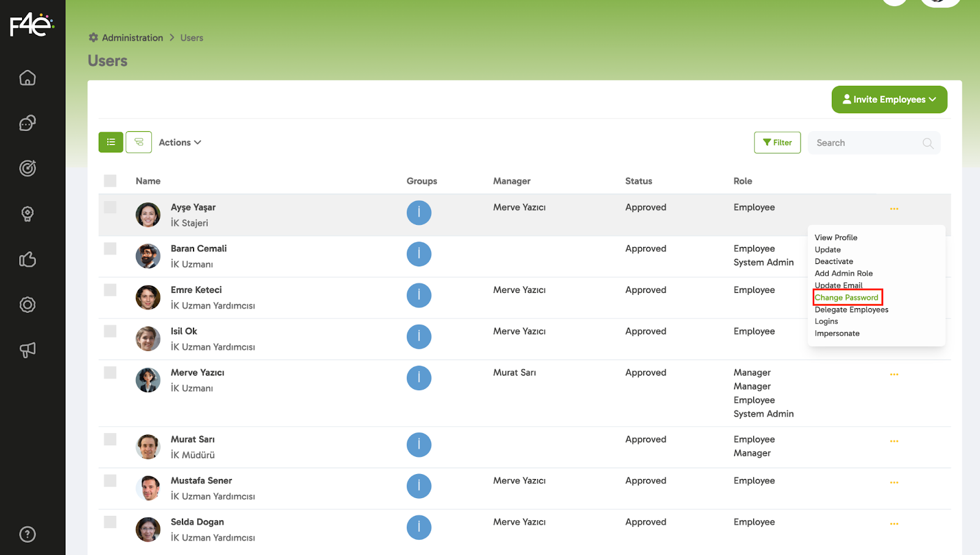
Task: Select the checkbox for Merve Yazıcı row
Action: coord(110,372)
